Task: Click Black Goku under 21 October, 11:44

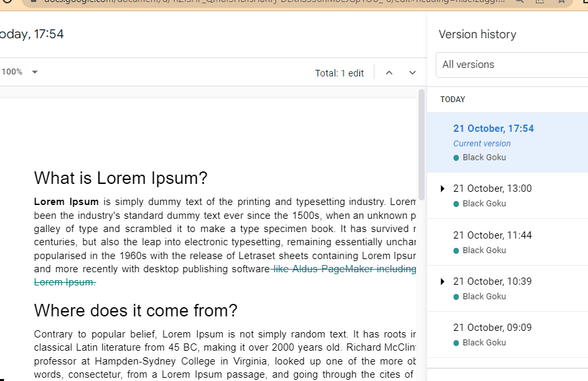Action: (x=484, y=250)
